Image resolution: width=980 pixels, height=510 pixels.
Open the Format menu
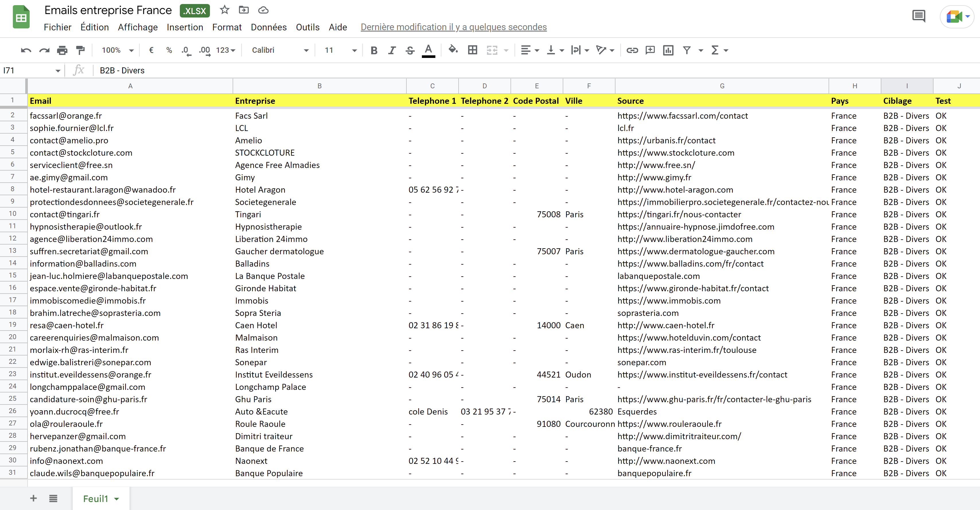227,27
